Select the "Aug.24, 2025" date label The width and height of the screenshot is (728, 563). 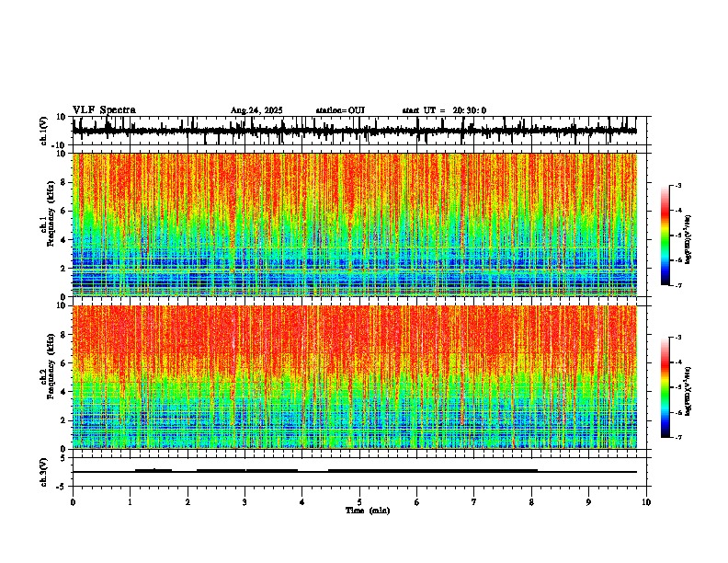click(256, 110)
